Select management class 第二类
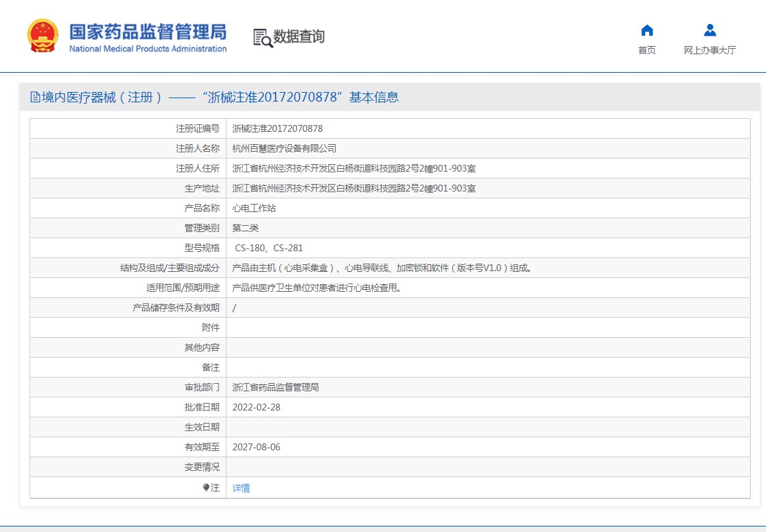766x532 pixels. point(245,228)
